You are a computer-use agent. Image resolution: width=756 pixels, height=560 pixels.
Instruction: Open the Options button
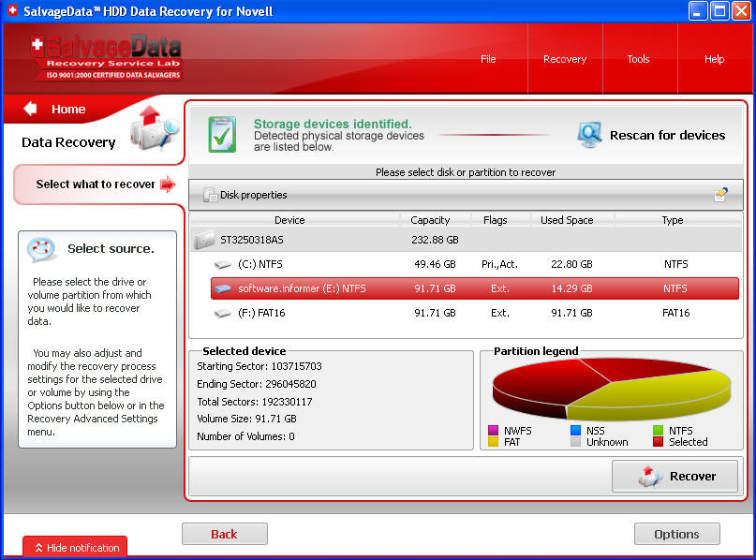click(x=677, y=534)
